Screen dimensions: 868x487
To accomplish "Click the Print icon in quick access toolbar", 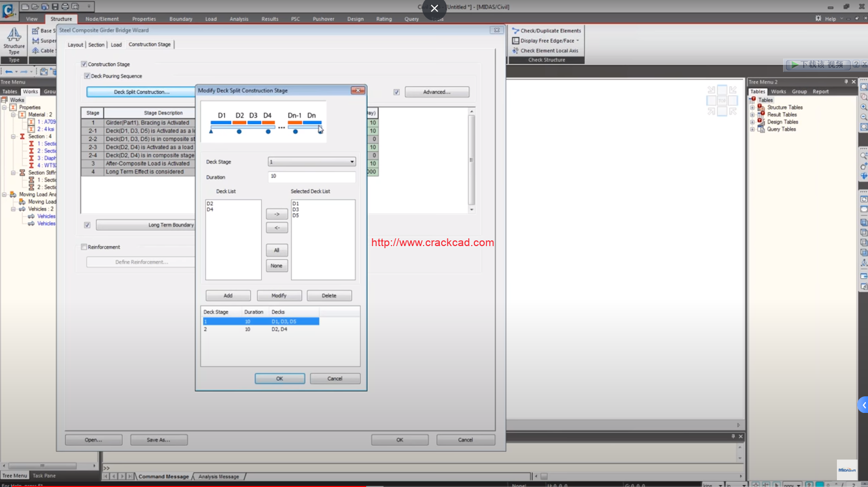I will click(x=65, y=7).
